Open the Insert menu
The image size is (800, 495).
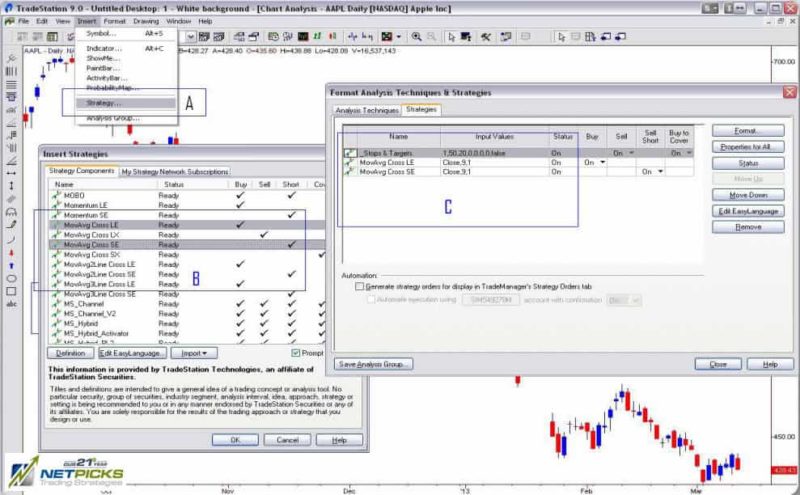[x=86, y=21]
